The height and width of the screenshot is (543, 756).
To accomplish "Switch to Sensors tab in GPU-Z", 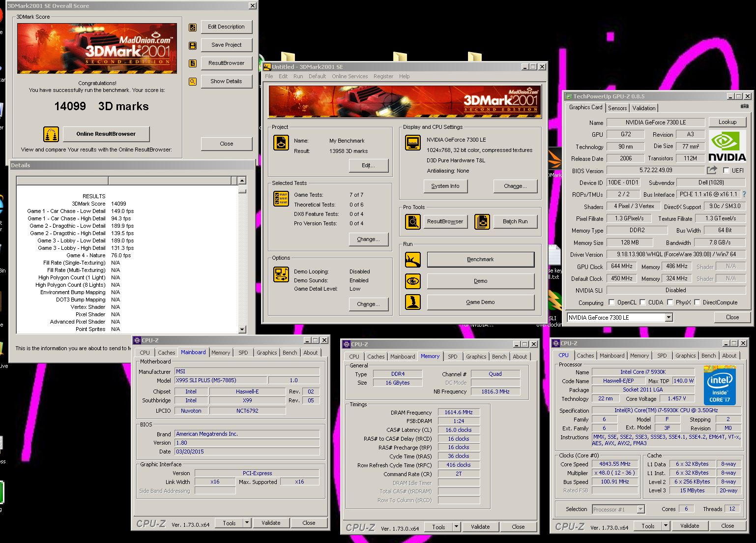I will coord(617,108).
